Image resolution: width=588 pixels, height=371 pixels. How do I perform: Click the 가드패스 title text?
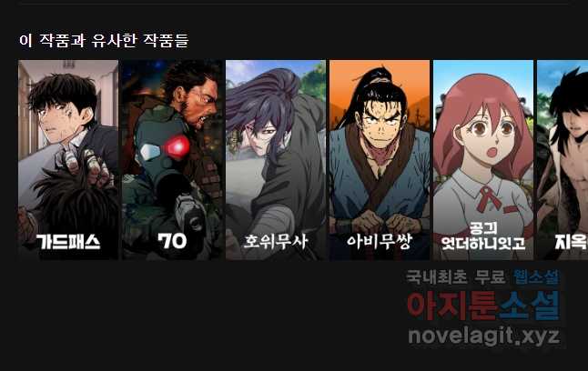click(x=68, y=242)
